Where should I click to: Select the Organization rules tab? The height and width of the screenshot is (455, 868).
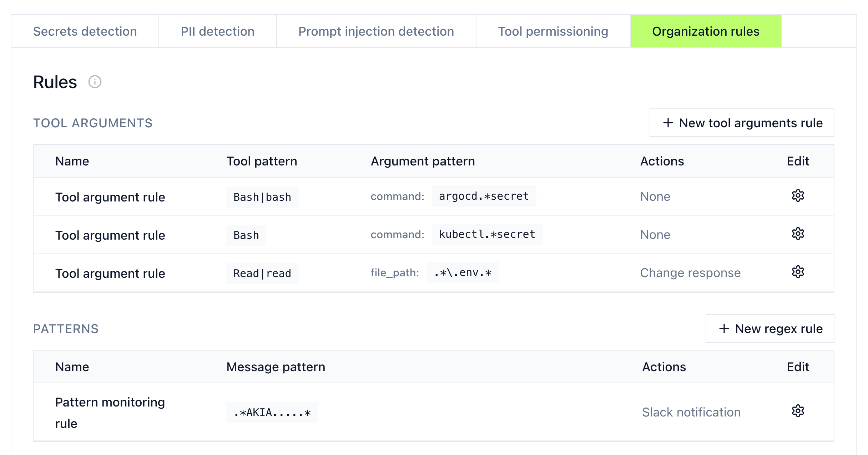(706, 31)
